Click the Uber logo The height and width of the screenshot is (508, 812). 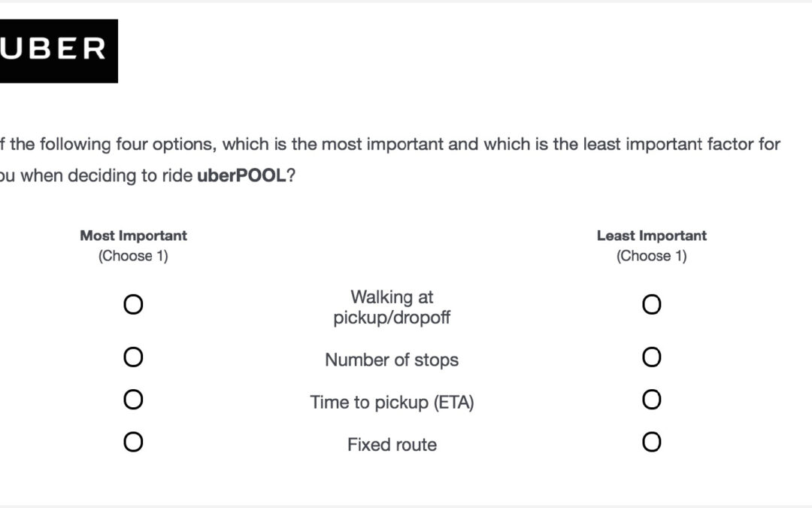tap(59, 51)
